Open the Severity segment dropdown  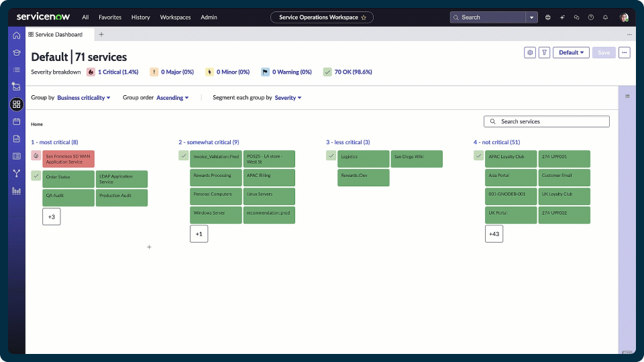point(288,98)
